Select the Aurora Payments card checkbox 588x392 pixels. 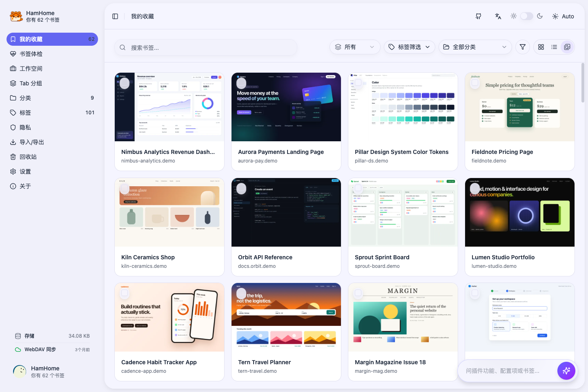pos(241,83)
